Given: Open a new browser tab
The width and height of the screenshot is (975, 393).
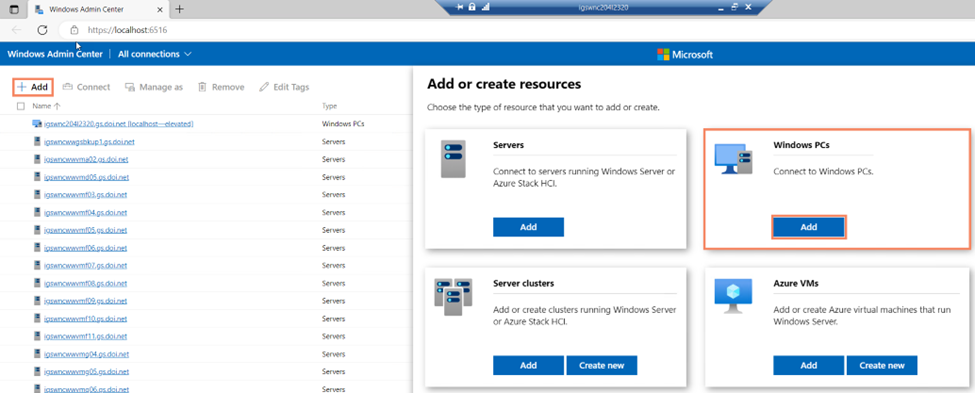Looking at the screenshot, I should click(180, 9).
